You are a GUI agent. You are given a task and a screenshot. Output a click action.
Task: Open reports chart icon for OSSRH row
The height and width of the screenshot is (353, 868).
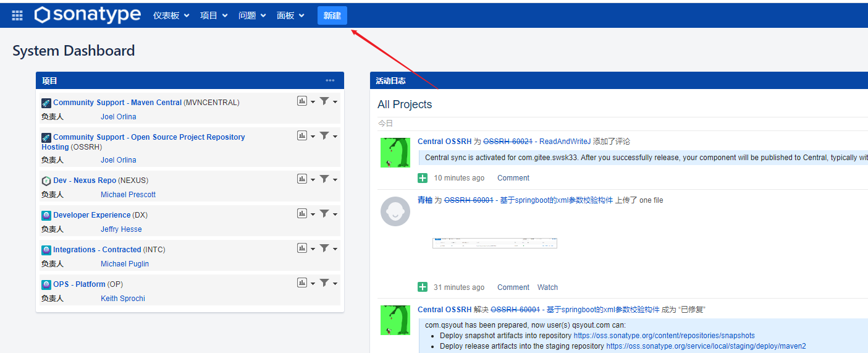[302, 135]
